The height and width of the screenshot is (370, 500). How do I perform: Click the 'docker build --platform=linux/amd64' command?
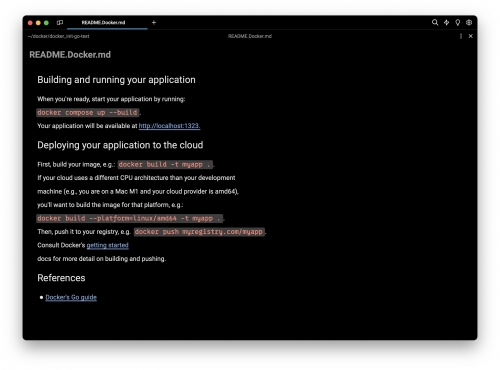(129, 218)
